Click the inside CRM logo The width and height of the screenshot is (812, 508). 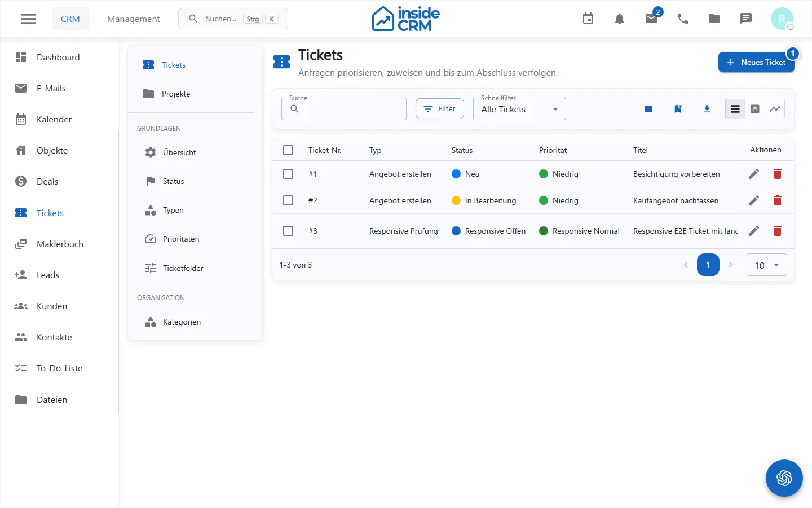pyautogui.click(x=405, y=19)
